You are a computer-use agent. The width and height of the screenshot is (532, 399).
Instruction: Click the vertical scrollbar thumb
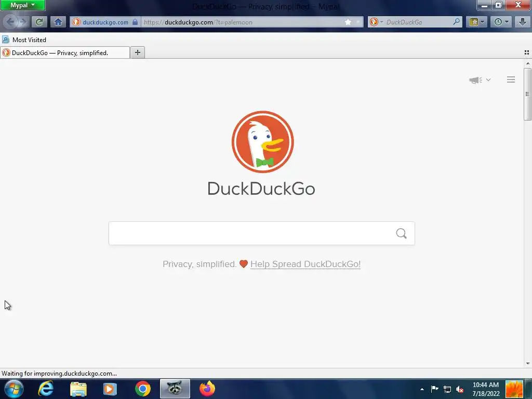coord(527,94)
